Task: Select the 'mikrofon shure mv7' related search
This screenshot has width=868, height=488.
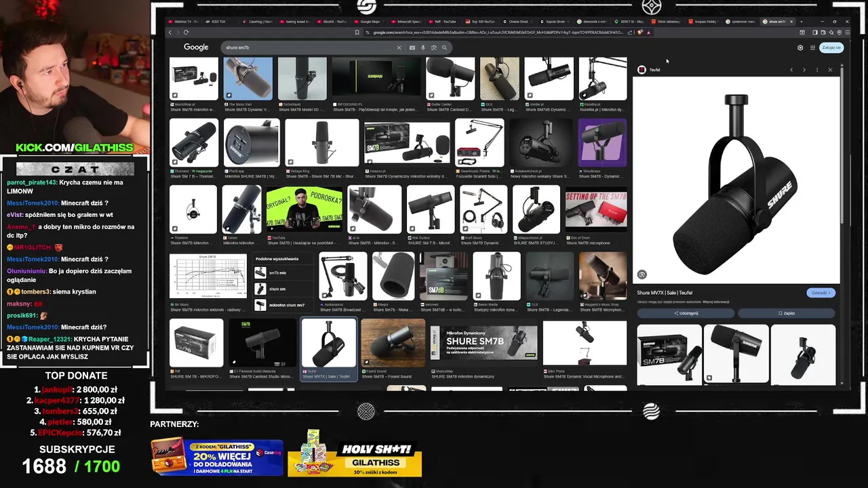Action: tap(284, 305)
